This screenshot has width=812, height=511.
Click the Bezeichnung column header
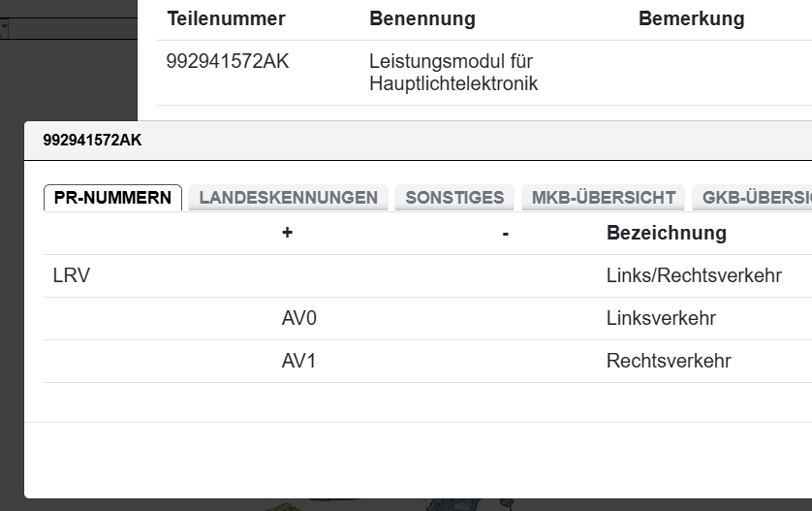[666, 233]
